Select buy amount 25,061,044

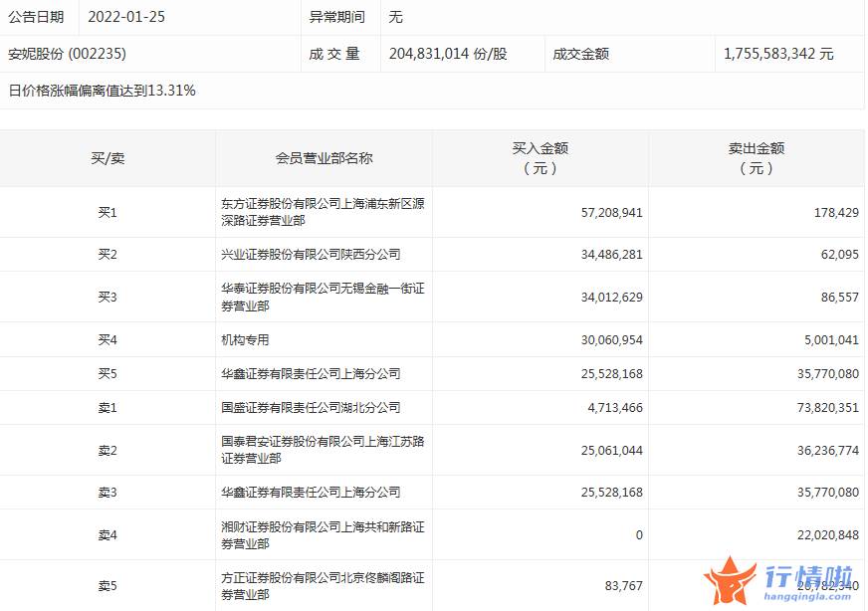(612, 451)
